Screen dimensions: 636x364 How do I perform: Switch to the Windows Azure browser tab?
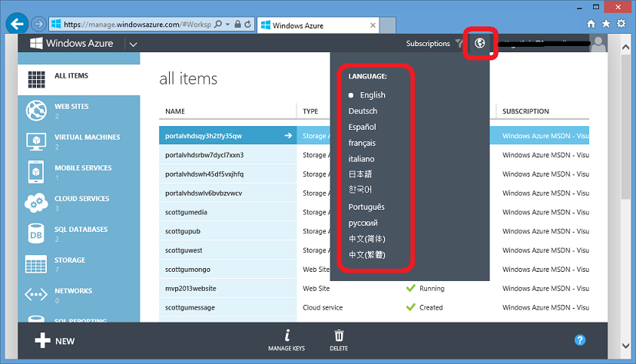[318, 25]
